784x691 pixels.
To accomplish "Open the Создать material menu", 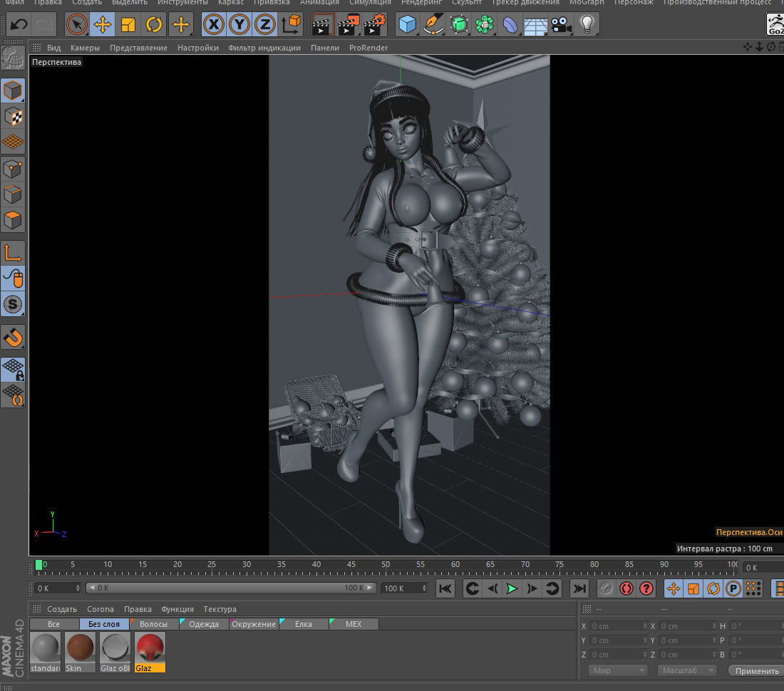I will 62,609.
